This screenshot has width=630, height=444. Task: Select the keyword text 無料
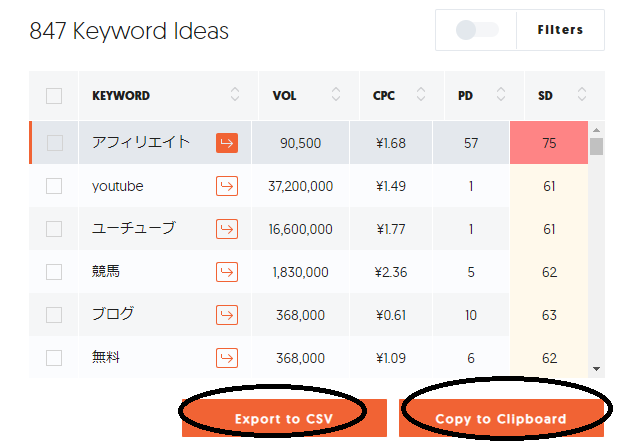(106, 357)
